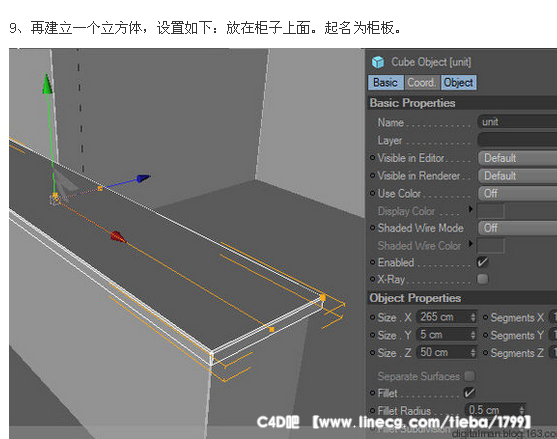Click the empty Layer field
The height and width of the screenshot is (439, 557).
point(518,140)
